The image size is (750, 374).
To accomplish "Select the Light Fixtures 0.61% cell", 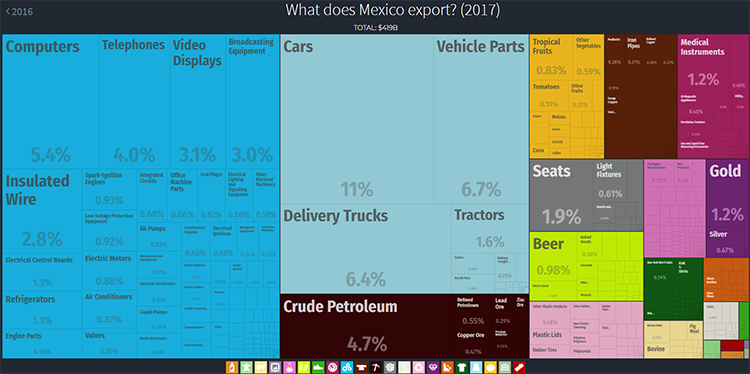I will pos(611,181).
